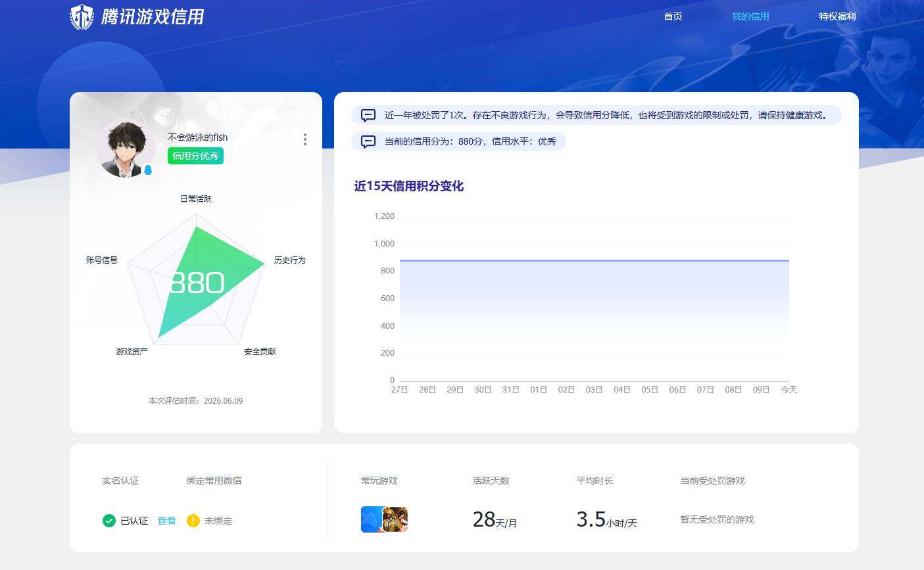This screenshot has height=570, width=924.
Task: Click the chat icon beside current score notice
Action: (369, 141)
